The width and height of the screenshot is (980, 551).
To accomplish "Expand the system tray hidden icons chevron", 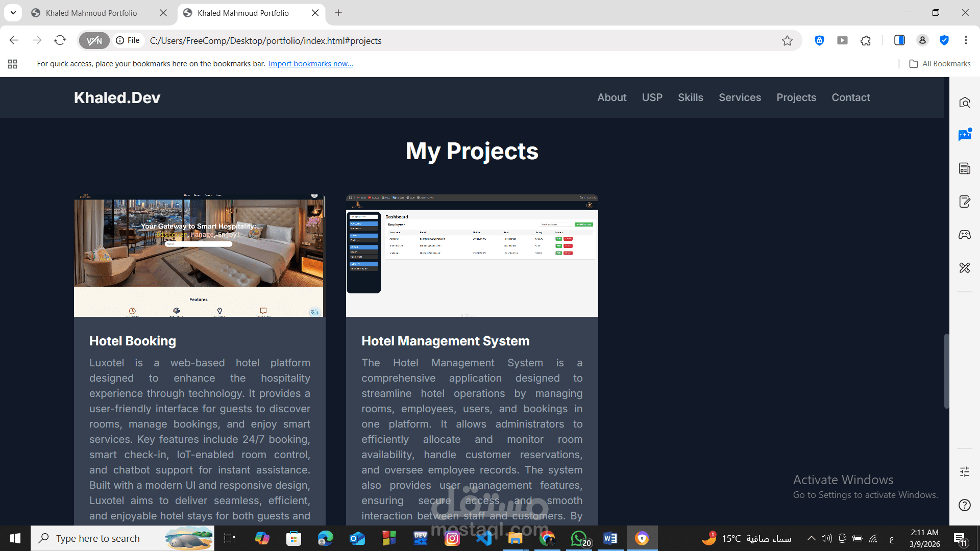I will coord(811,538).
